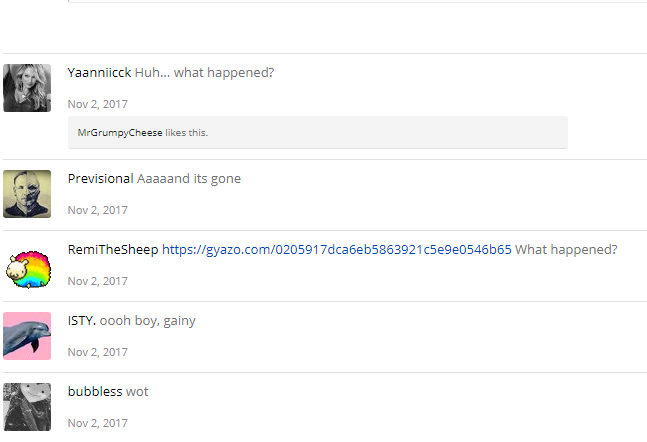Open timestamp on ISTY.'s comment

tap(98, 352)
